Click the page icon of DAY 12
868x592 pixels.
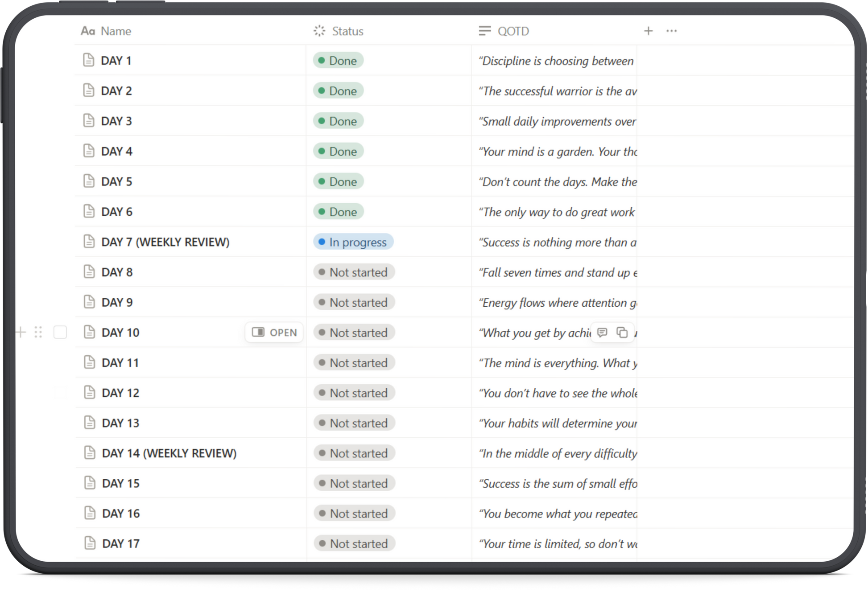coord(89,392)
